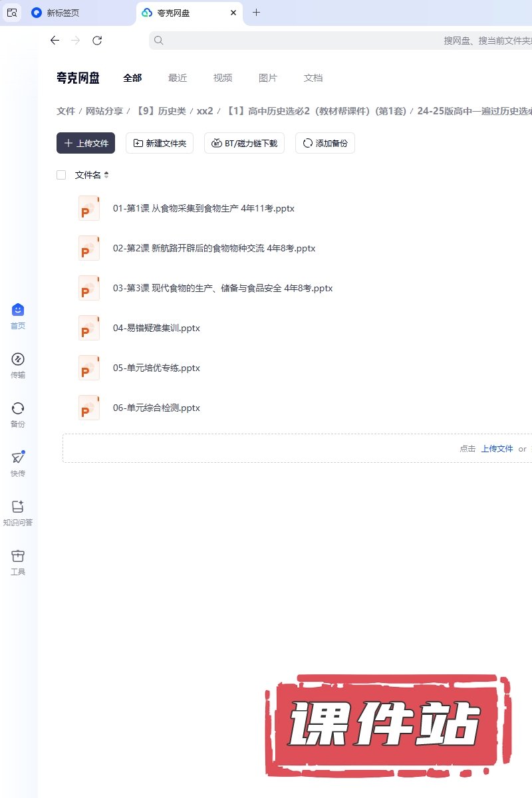This screenshot has width=532, height=798.
Task: Click the browser refresh icon
Action: pyautogui.click(x=97, y=41)
